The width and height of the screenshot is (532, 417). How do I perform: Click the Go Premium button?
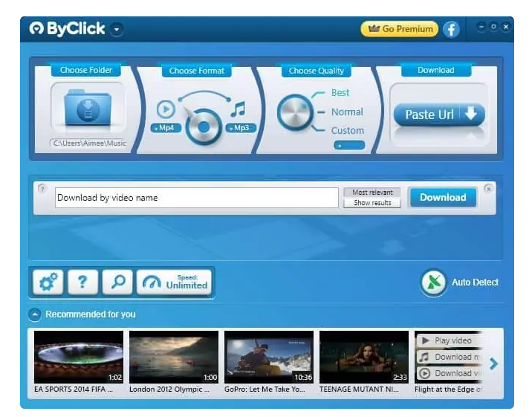pos(399,29)
